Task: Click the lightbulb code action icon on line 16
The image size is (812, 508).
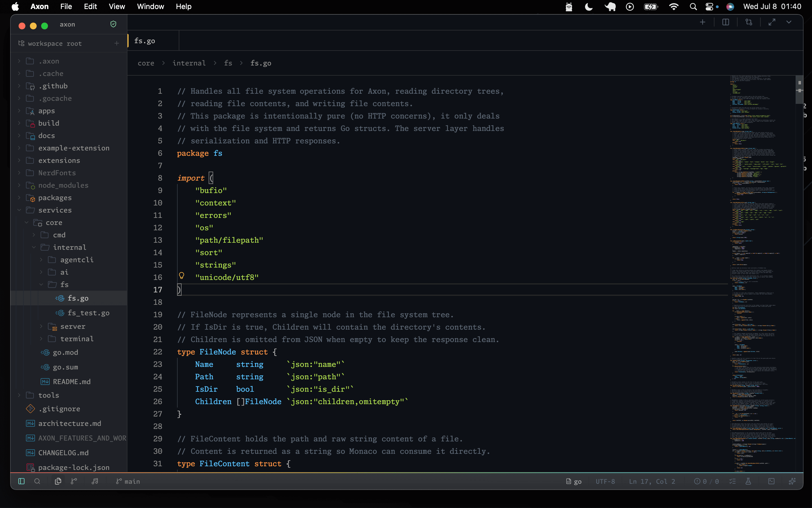Action: tap(182, 276)
